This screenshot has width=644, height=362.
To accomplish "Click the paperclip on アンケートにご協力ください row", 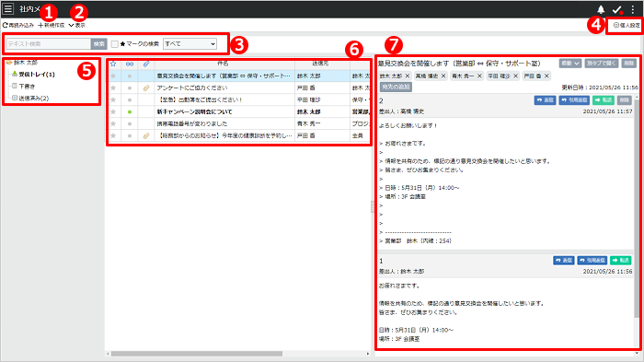I will click(146, 88).
